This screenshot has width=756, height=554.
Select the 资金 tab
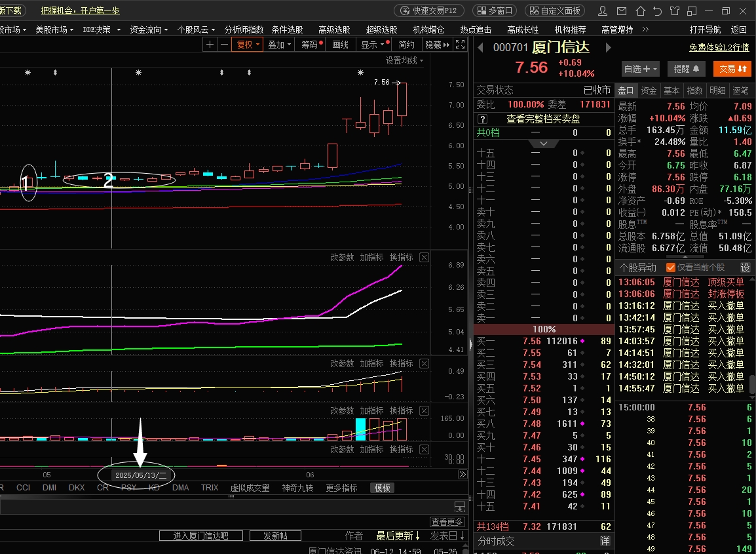click(x=649, y=90)
